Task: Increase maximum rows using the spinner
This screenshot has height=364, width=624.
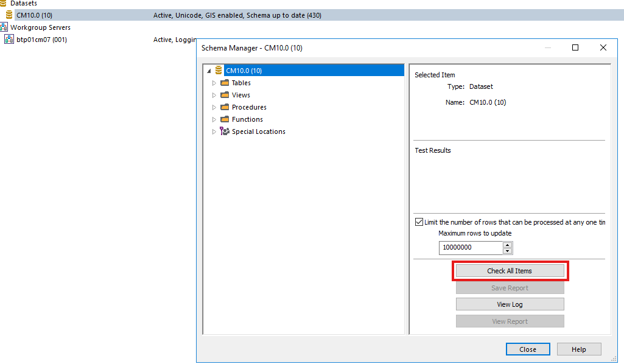Action: pos(507,245)
